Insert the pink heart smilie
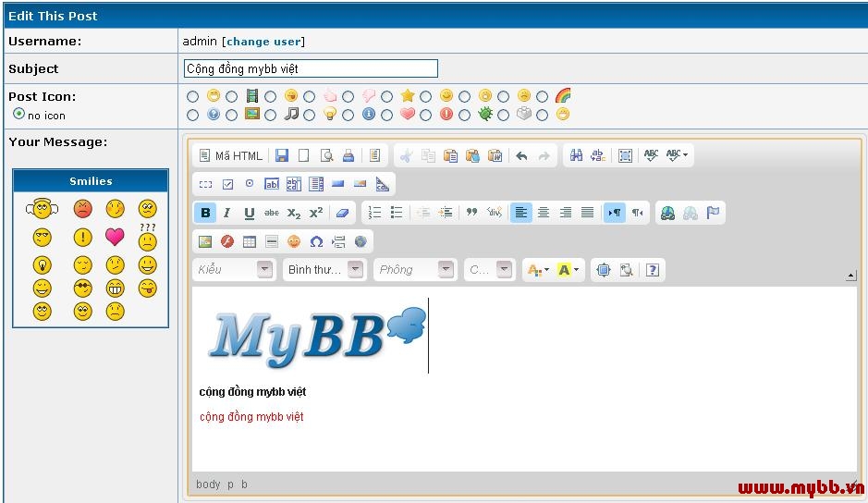Screen dimensions: 868x503 [x=116, y=237]
